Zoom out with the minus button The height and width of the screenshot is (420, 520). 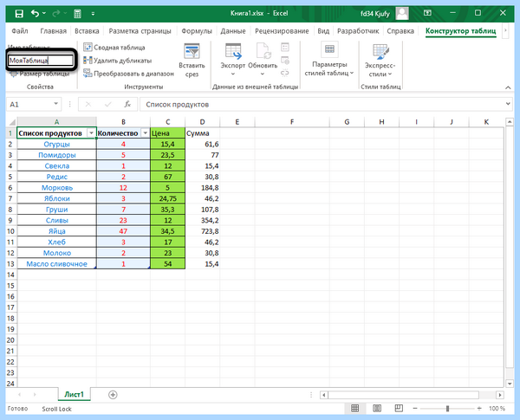coord(415,409)
